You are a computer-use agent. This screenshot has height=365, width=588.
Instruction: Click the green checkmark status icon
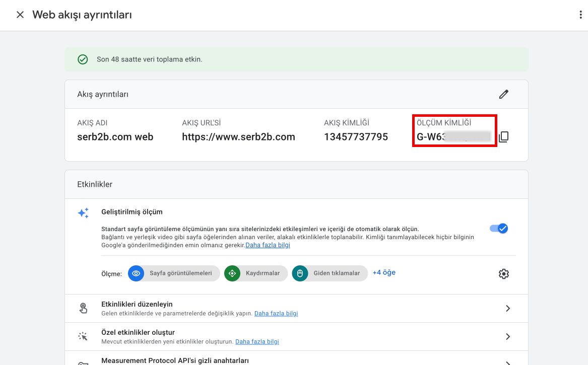83,59
